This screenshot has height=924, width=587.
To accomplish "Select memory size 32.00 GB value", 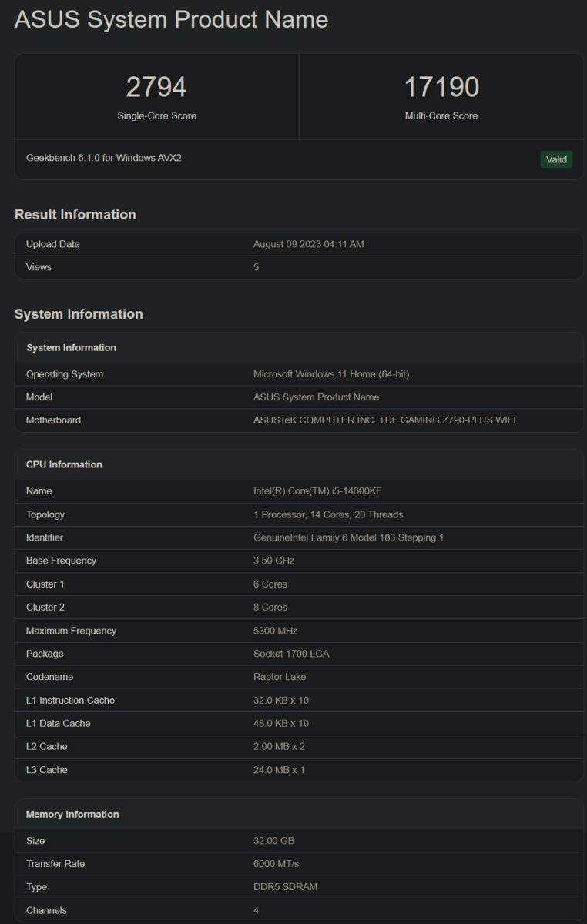I will pyautogui.click(x=273, y=841).
